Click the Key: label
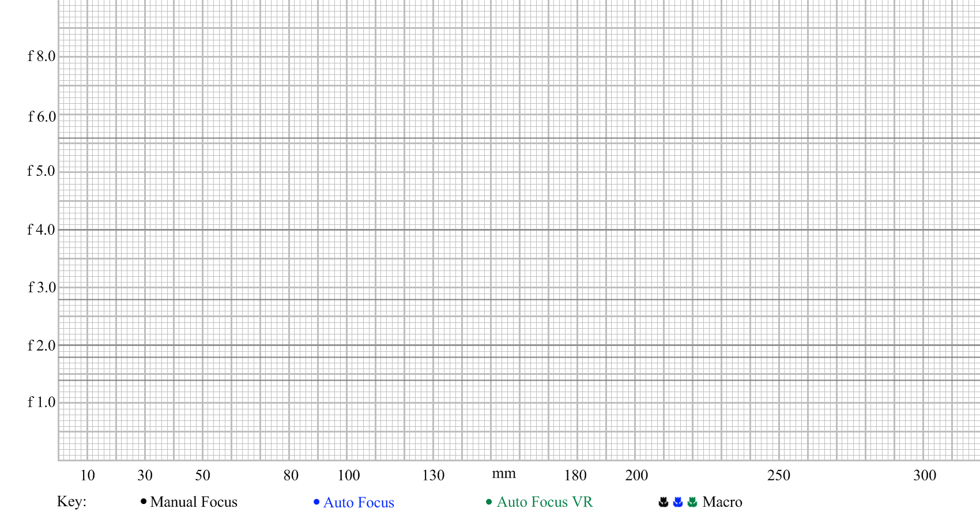Screen dimensions: 980x519 71,501
